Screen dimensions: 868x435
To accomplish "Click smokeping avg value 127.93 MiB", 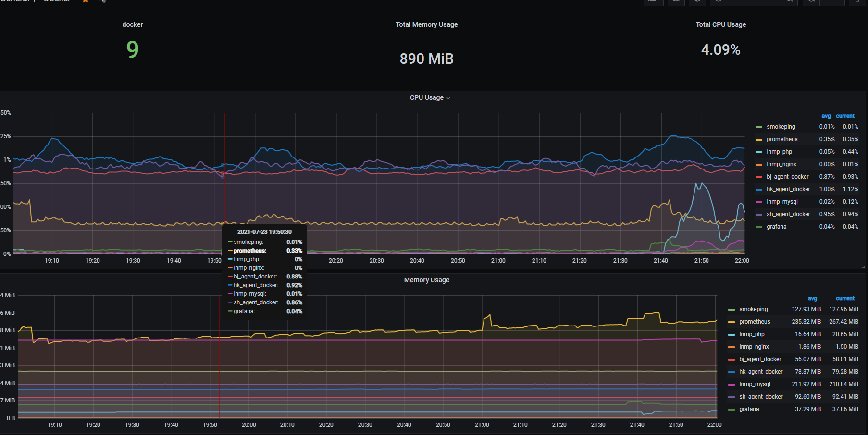I will click(x=806, y=309).
